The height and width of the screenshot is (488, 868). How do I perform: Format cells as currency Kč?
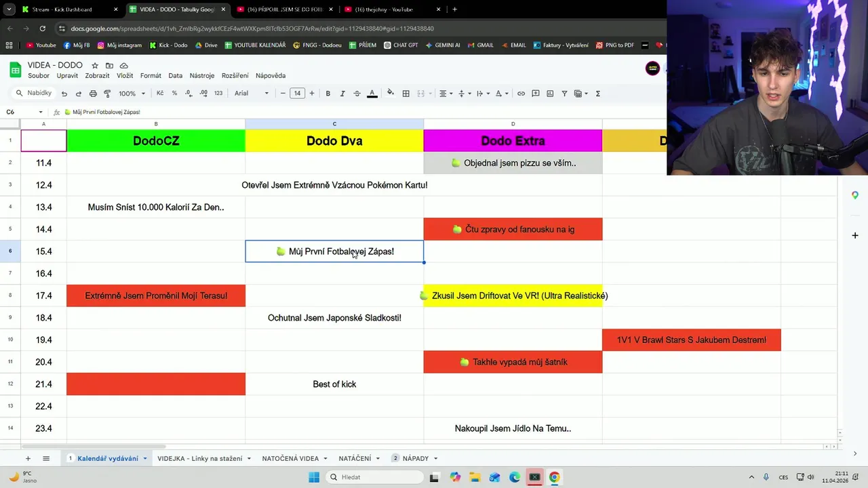160,94
